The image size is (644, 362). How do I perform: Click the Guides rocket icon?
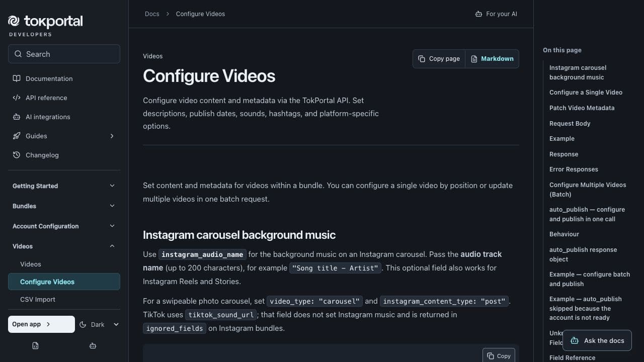[x=17, y=136]
